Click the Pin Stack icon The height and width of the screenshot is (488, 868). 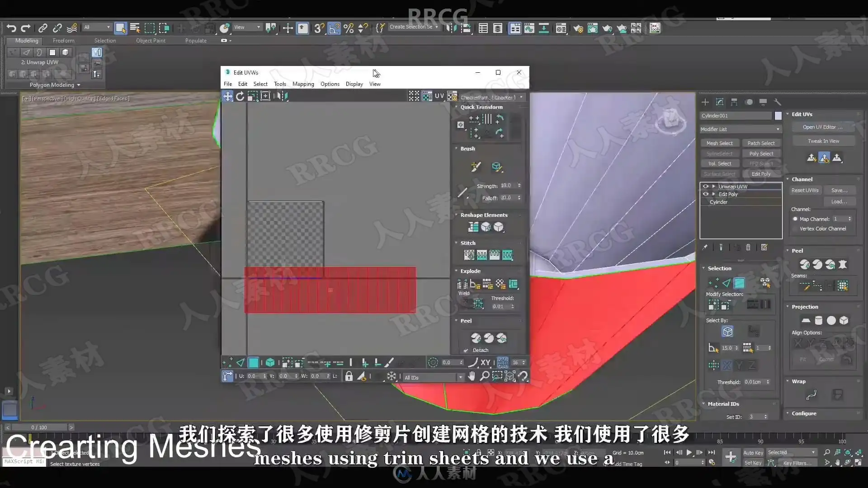point(705,247)
